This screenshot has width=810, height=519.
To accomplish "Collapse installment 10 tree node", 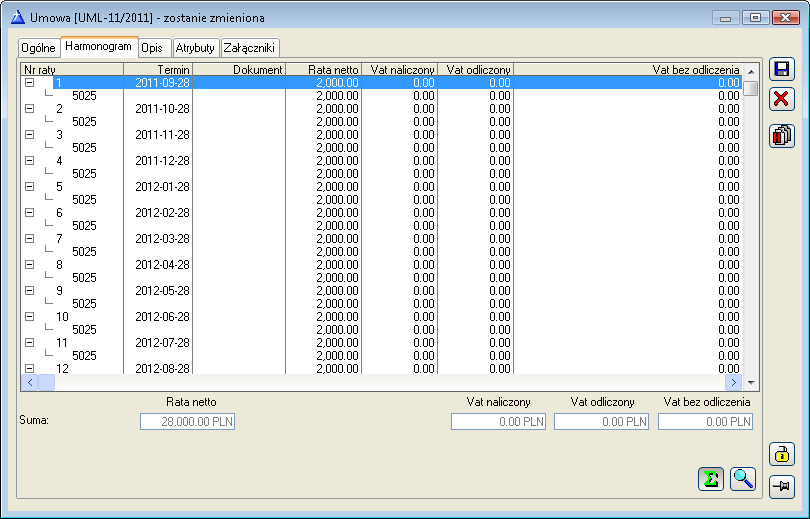I will (x=29, y=317).
